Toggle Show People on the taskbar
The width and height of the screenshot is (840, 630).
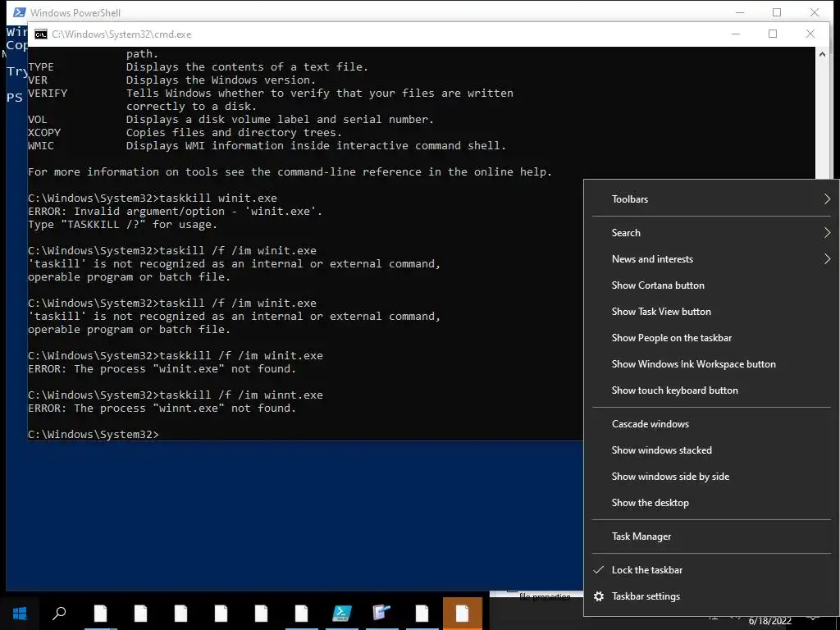click(711, 337)
